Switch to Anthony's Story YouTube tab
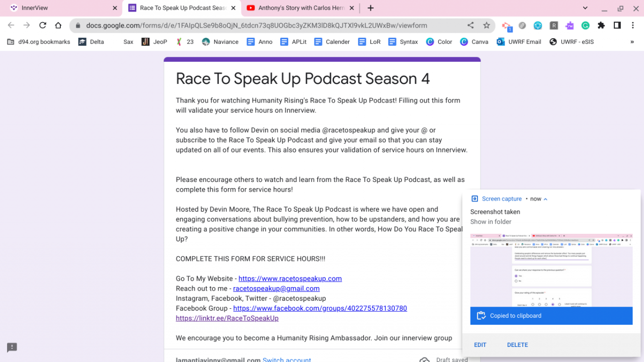The height and width of the screenshot is (362, 644). pos(300,8)
